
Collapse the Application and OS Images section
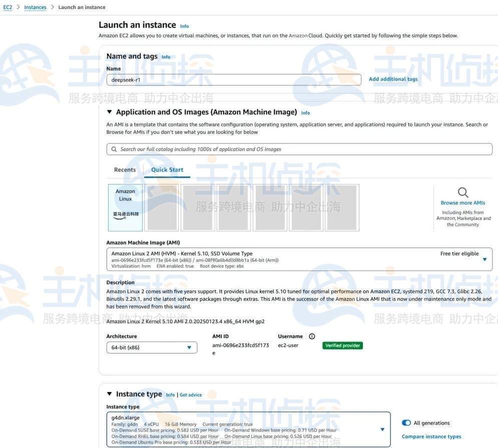click(x=110, y=112)
